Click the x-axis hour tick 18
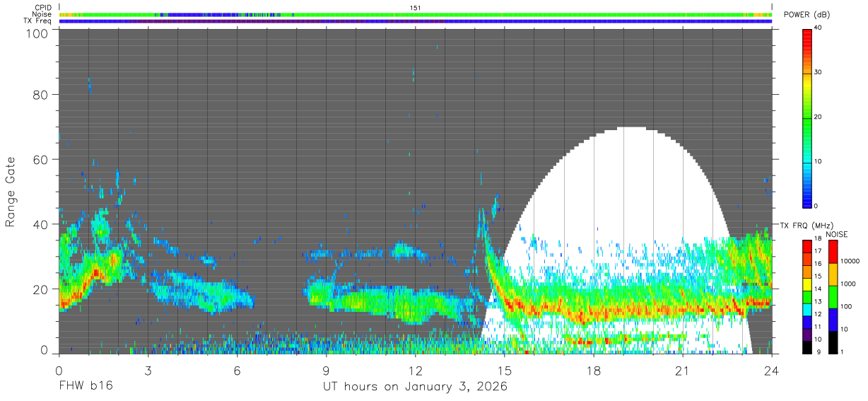 point(594,370)
